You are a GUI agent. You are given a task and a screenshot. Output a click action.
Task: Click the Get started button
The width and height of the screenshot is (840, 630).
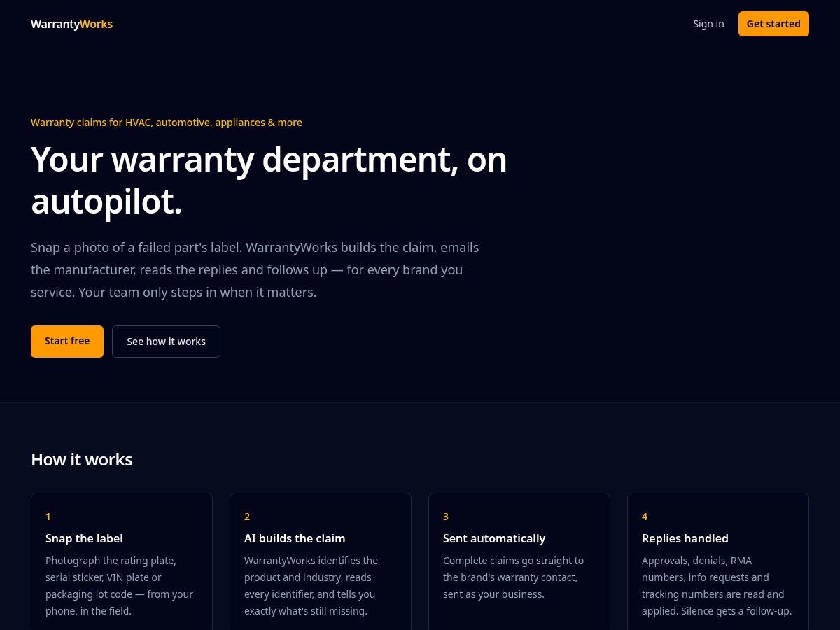click(x=773, y=24)
